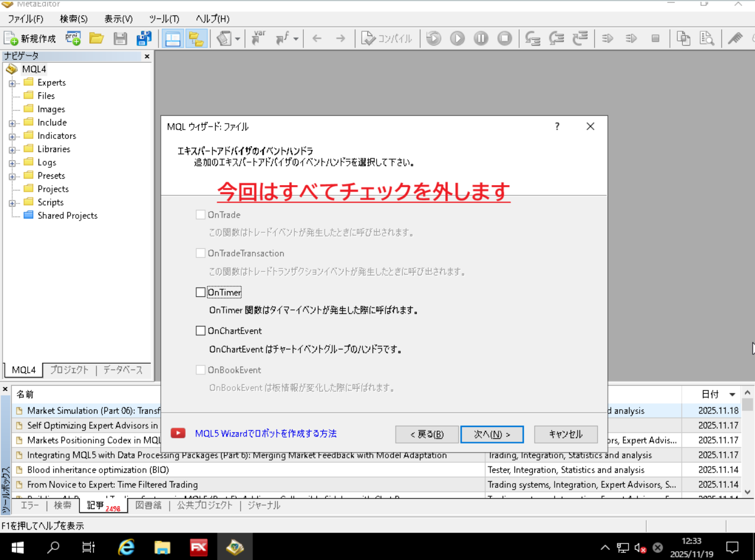Stop debugging with the stop icon
Screen dimensions: 755x560
504,38
